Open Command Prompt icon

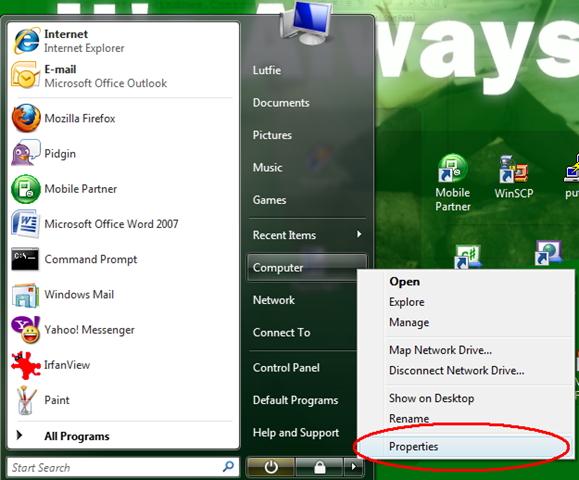[25, 259]
